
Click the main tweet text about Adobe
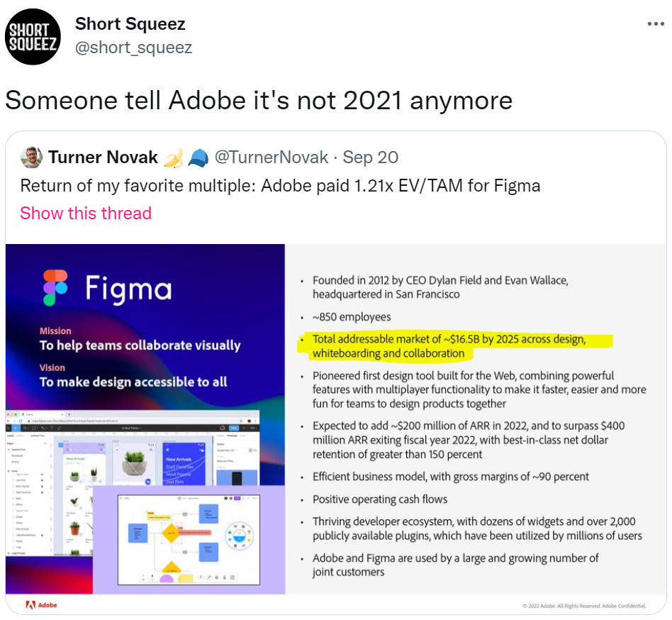(259, 100)
